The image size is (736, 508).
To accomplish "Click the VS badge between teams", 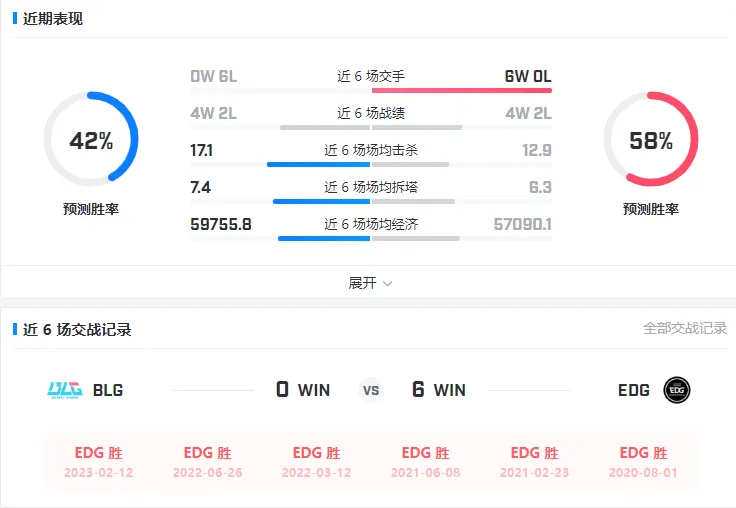I will coord(371,390).
